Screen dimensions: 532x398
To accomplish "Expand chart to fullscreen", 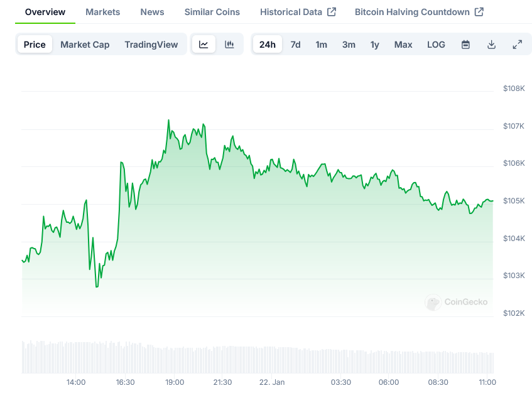I will click(x=517, y=45).
